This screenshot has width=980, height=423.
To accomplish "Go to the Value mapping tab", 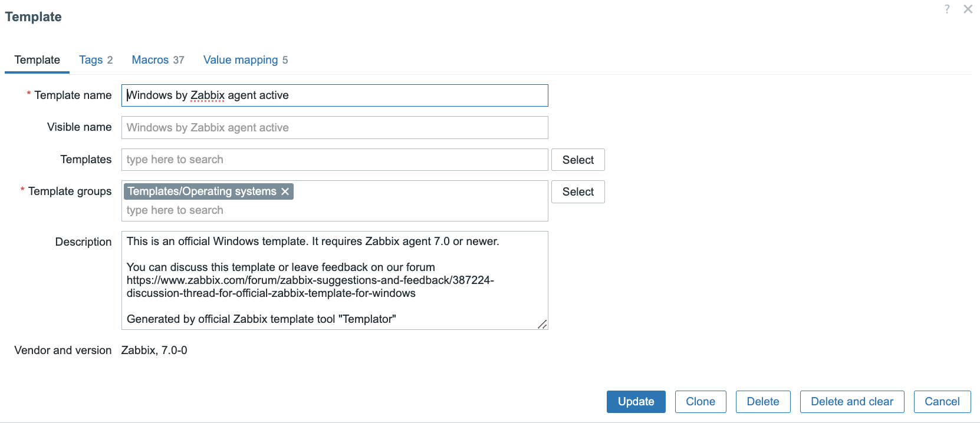I will [x=245, y=60].
